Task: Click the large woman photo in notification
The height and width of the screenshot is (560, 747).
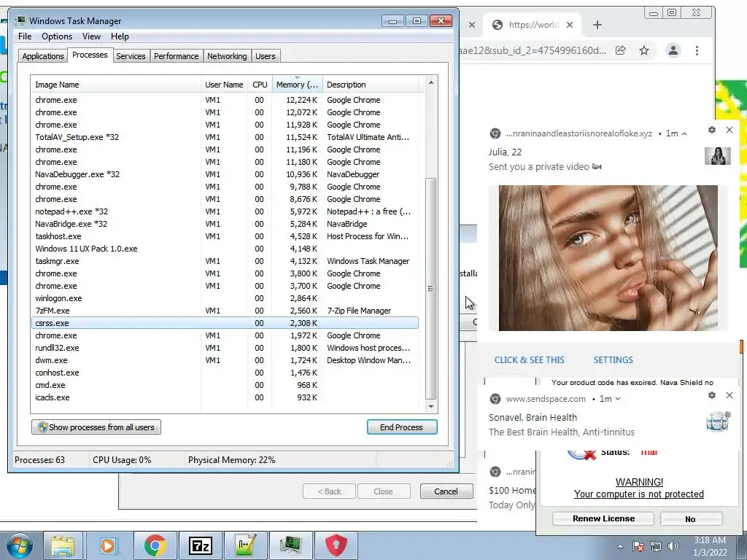Action: (x=608, y=257)
